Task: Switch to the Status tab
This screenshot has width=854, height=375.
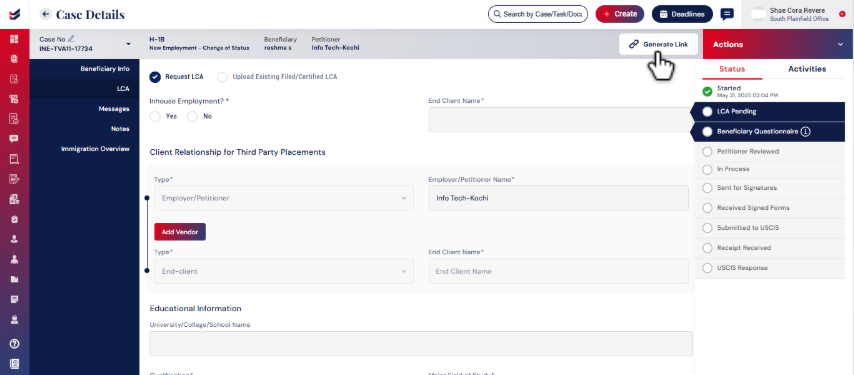Action: point(732,69)
